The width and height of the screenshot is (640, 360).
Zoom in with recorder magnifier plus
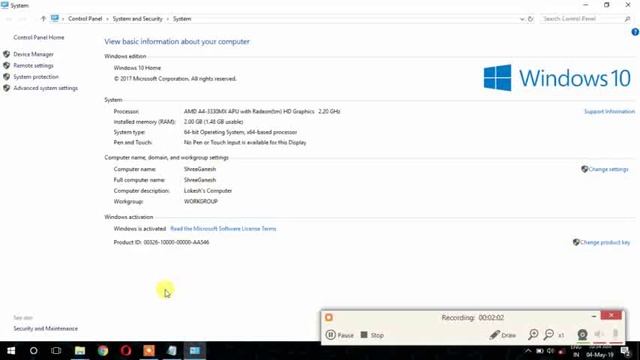533,335
